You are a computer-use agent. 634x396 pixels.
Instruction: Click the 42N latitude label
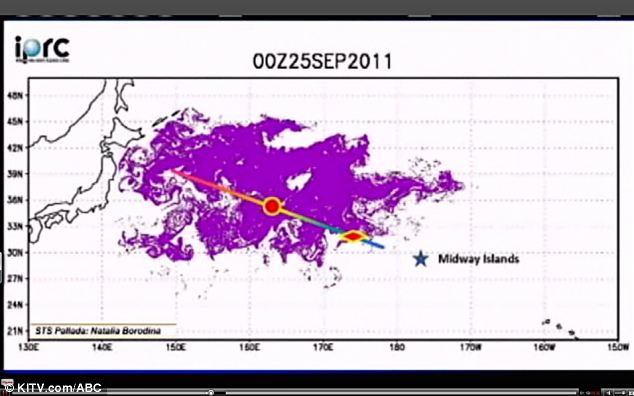click(15, 148)
